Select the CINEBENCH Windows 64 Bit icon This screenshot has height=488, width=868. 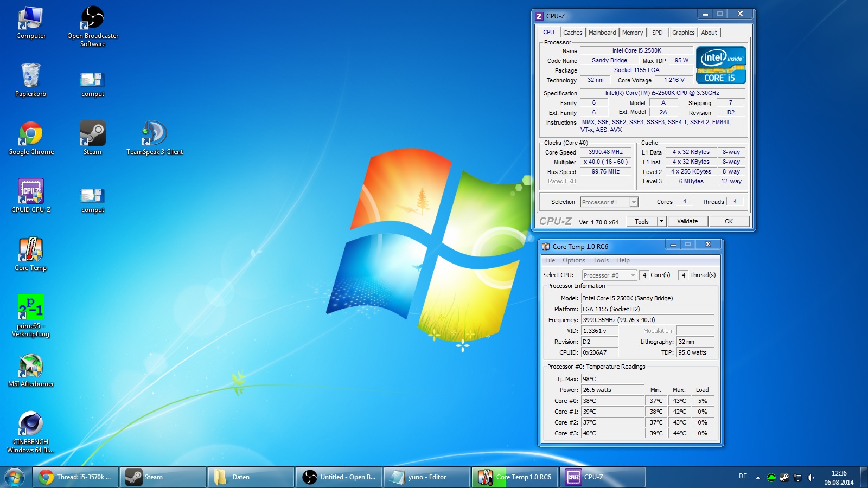click(31, 433)
